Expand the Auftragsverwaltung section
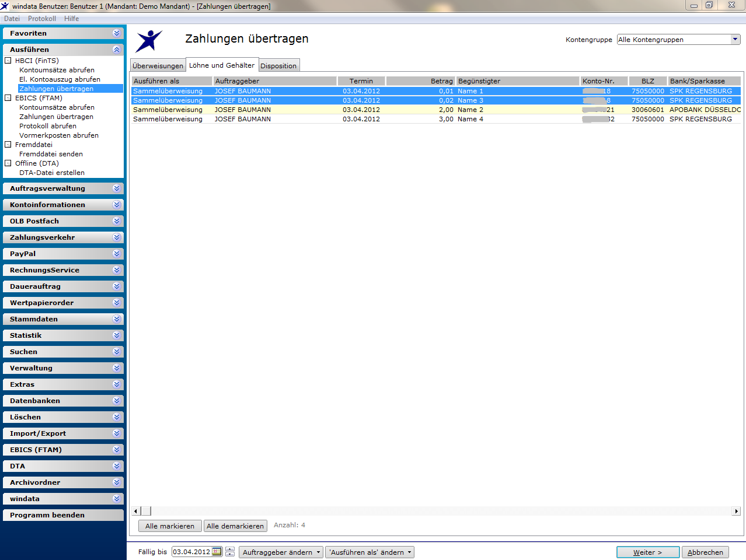 [64, 188]
